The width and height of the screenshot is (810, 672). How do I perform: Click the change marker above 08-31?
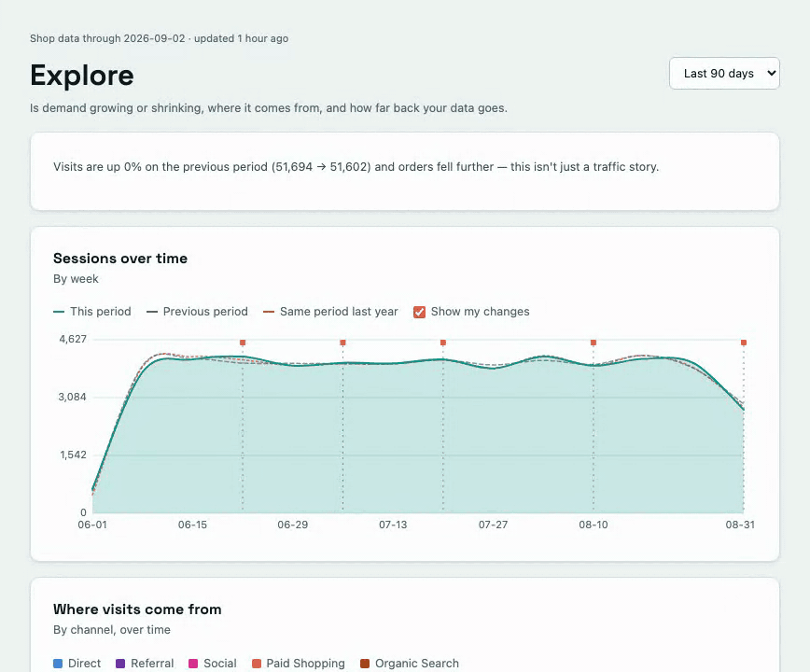pyautogui.click(x=744, y=343)
